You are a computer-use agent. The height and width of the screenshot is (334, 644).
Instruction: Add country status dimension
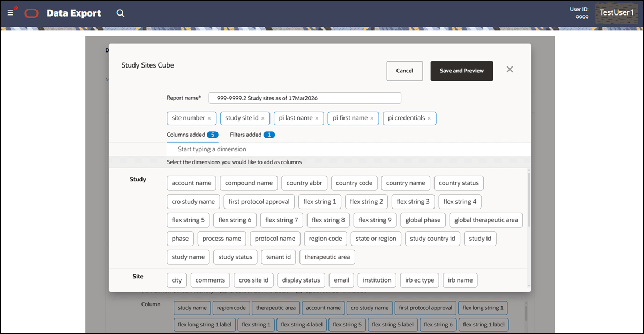tap(459, 183)
